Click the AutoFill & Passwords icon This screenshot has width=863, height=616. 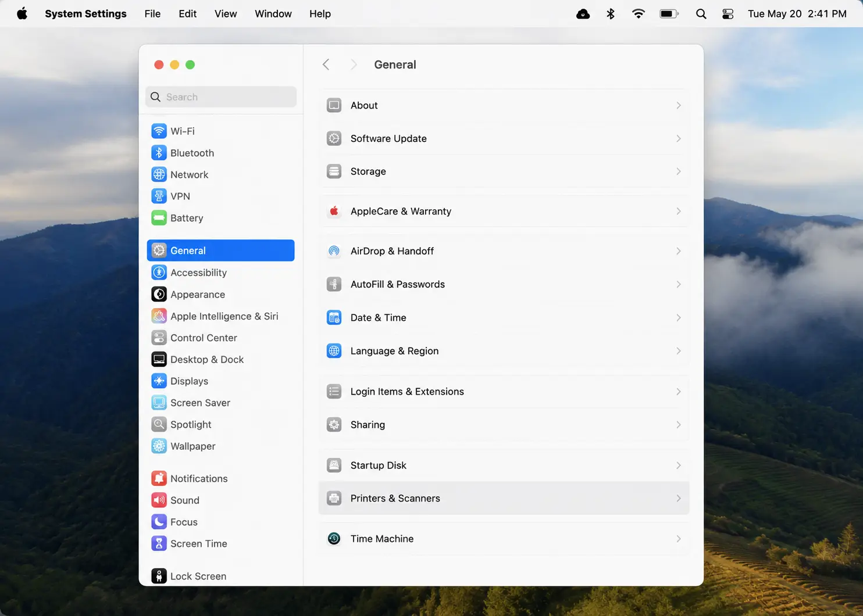coord(334,284)
